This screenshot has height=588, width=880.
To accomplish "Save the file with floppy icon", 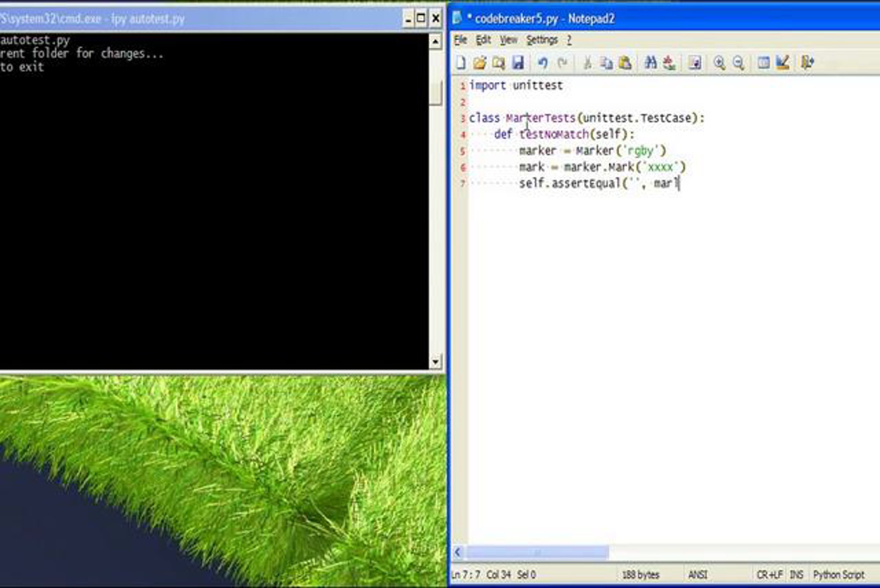I will 518,63.
